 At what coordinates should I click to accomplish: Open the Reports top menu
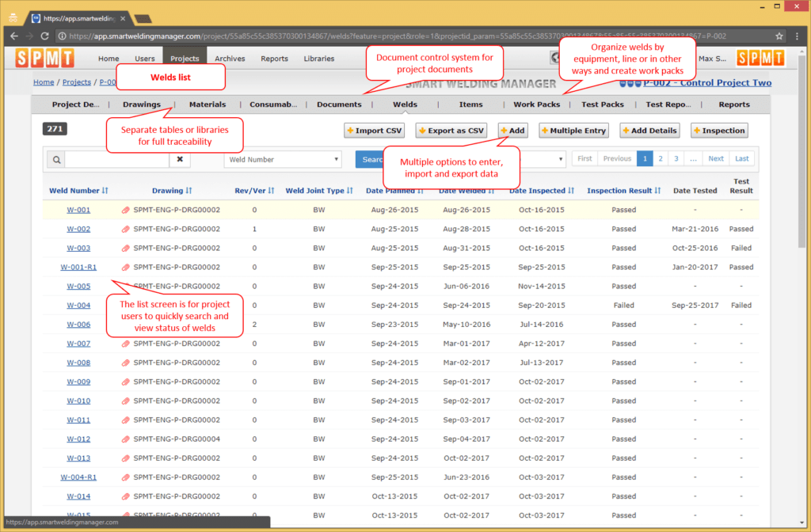coord(274,59)
